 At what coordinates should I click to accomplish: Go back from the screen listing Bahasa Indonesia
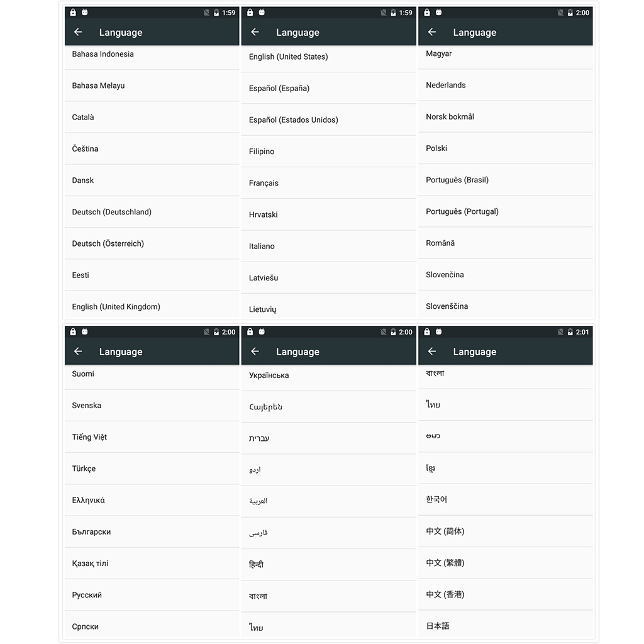coord(78,32)
